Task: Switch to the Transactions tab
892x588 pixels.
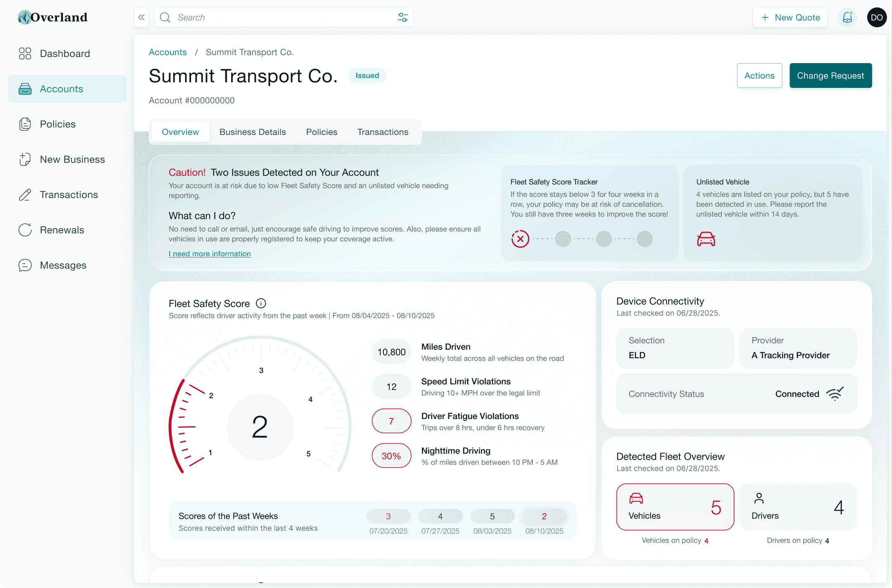Action: pos(383,132)
